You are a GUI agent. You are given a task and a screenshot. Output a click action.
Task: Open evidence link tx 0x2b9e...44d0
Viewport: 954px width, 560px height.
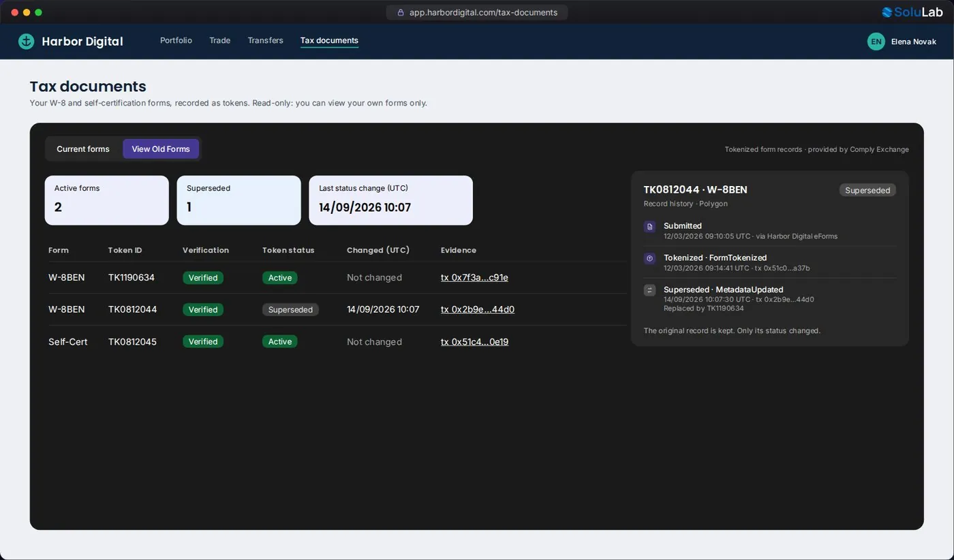pyautogui.click(x=478, y=309)
